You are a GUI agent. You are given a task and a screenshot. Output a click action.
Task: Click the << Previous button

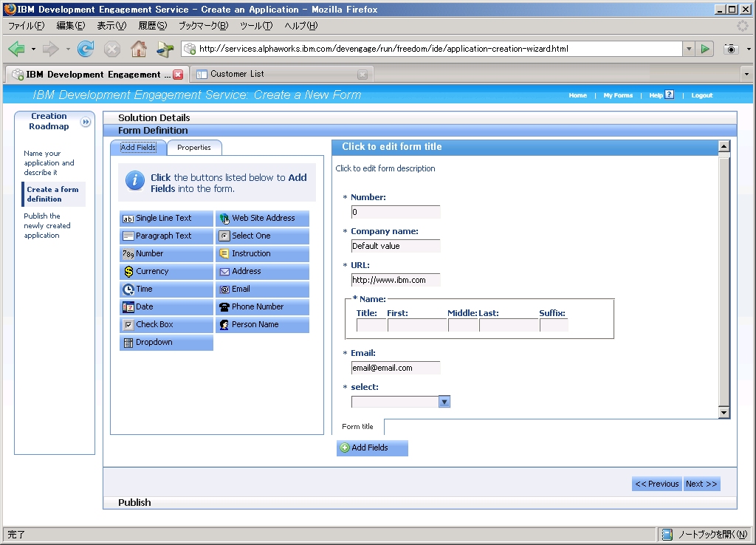click(656, 484)
